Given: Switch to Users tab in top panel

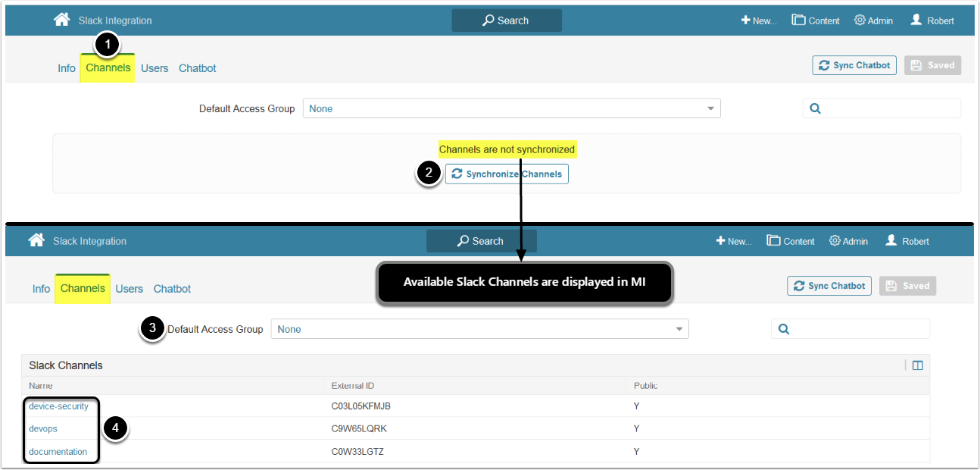Looking at the screenshot, I should [154, 68].
